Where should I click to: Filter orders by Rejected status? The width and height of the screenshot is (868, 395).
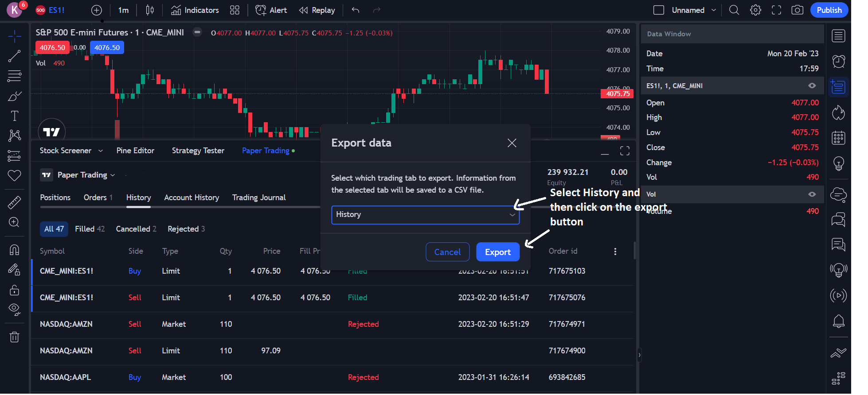(186, 229)
